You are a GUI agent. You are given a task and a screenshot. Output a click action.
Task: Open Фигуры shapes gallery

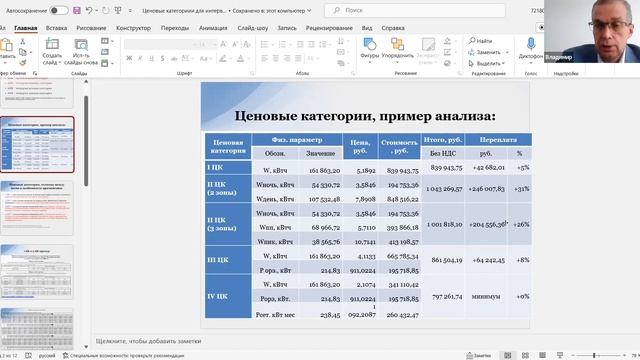point(370,51)
